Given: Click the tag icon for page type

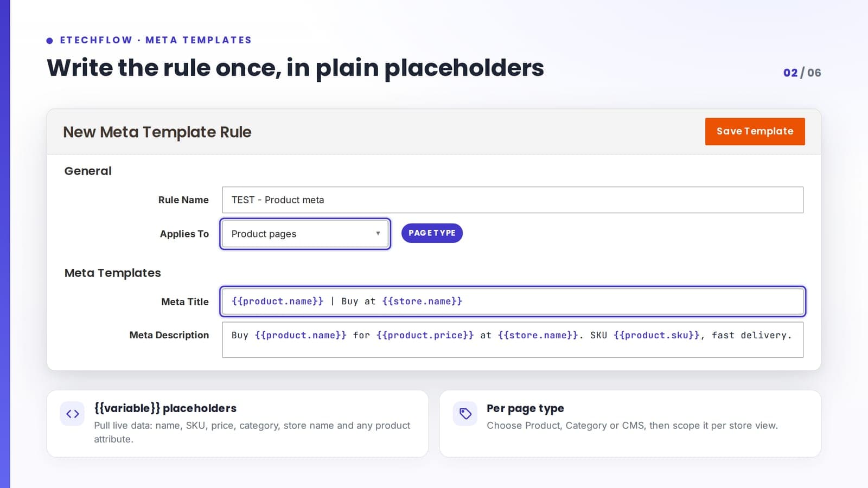Looking at the screenshot, I should click(x=465, y=414).
